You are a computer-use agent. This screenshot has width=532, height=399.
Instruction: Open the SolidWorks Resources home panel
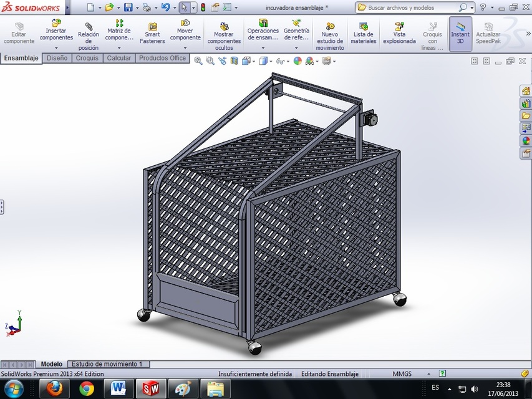pyautogui.click(x=526, y=91)
